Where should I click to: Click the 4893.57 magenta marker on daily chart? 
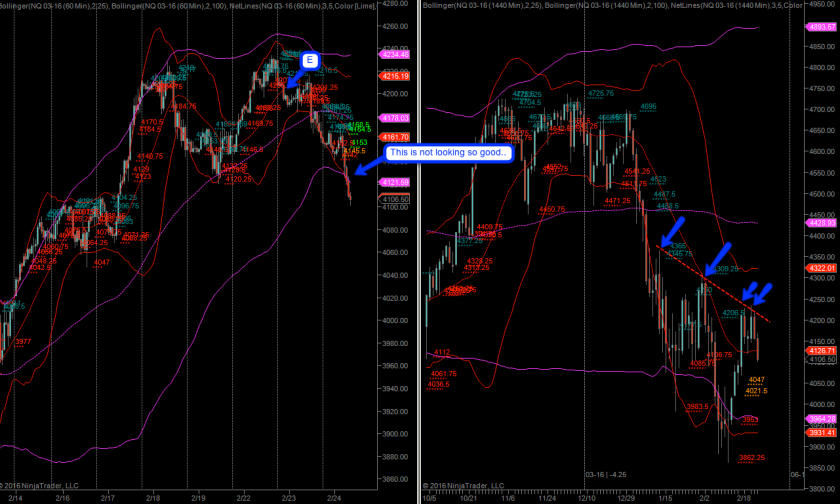[x=821, y=27]
